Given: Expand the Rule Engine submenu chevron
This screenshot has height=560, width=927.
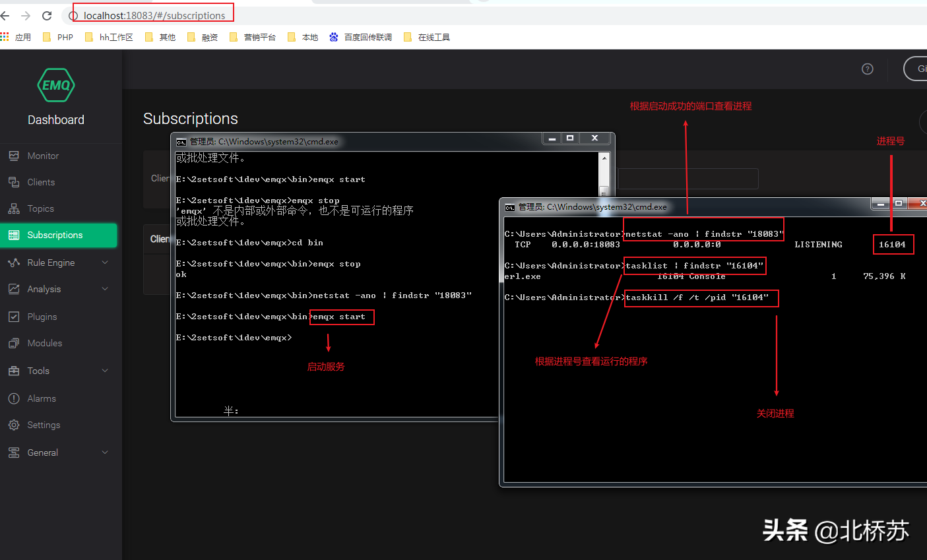Looking at the screenshot, I should coord(105,263).
